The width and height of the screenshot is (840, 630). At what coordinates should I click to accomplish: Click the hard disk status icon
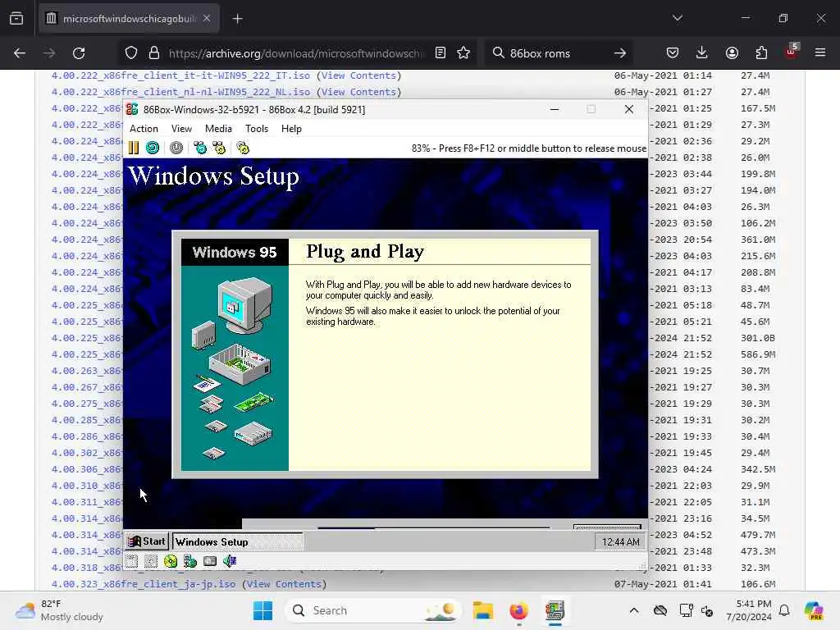click(x=210, y=561)
